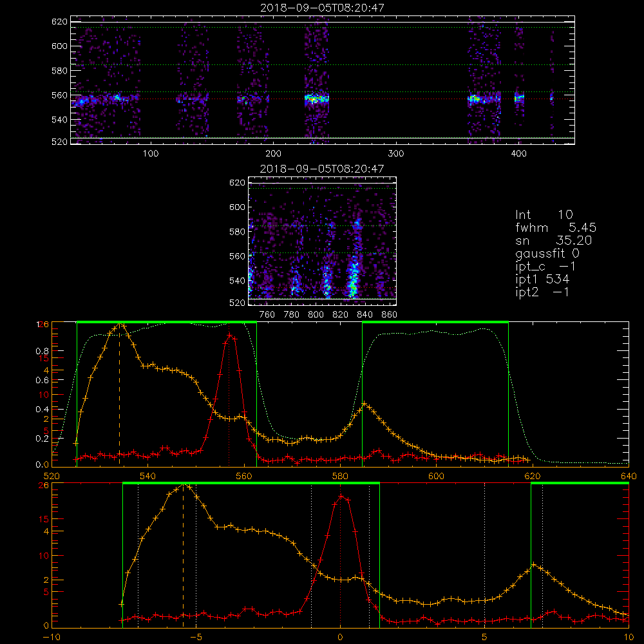This screenshot has height=644, width=644.
Task: Select the 'sn 35.20' readout
Action: [x=554, y=240]
